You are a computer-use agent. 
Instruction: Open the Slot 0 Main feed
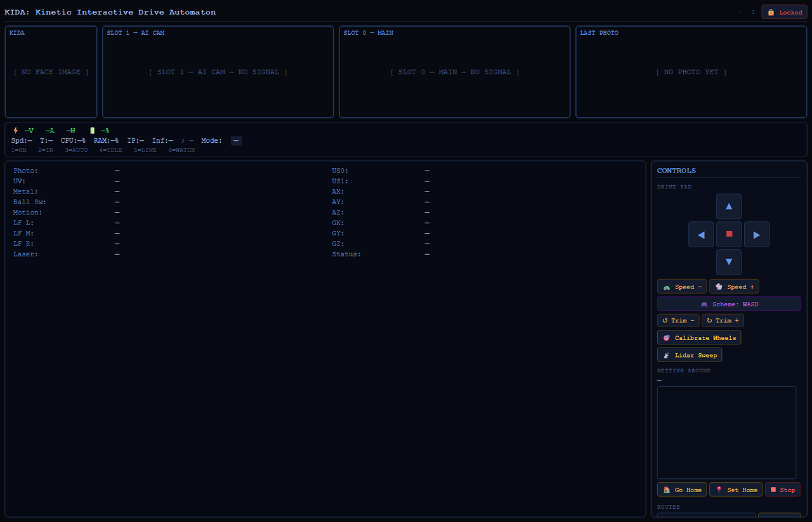(455, 72)
